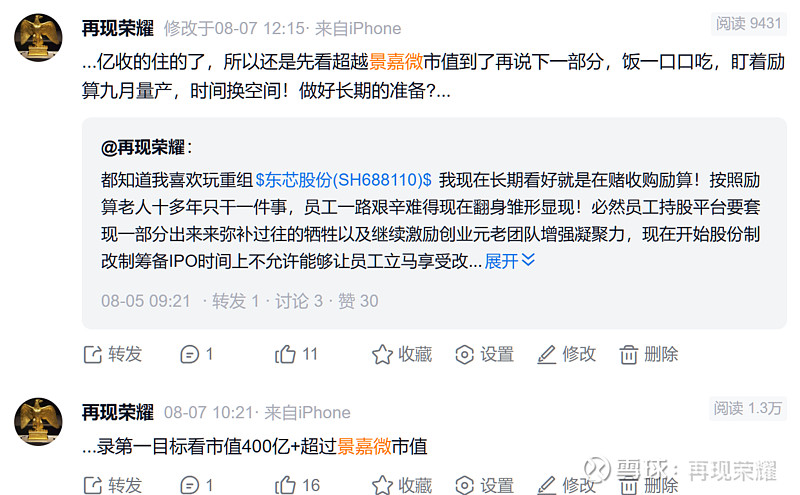Open the 景嘉微 link in the first post
This screenshot has height=495, width=800.
point(396,62)
